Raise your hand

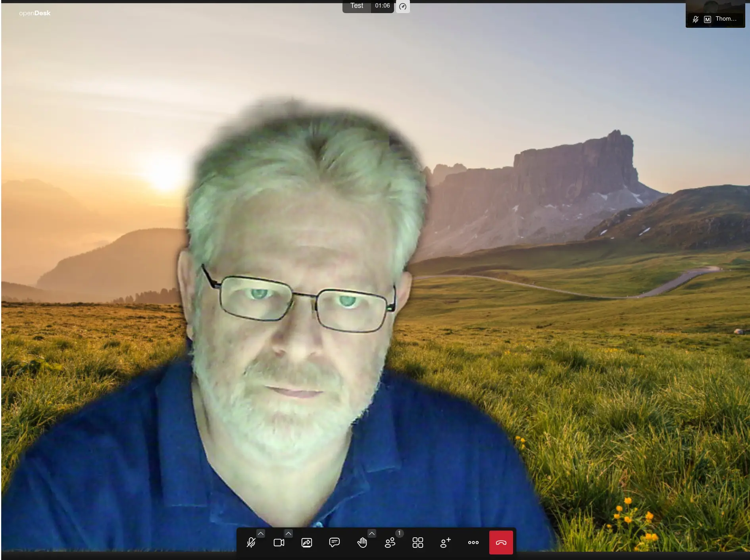coord(362,543)
